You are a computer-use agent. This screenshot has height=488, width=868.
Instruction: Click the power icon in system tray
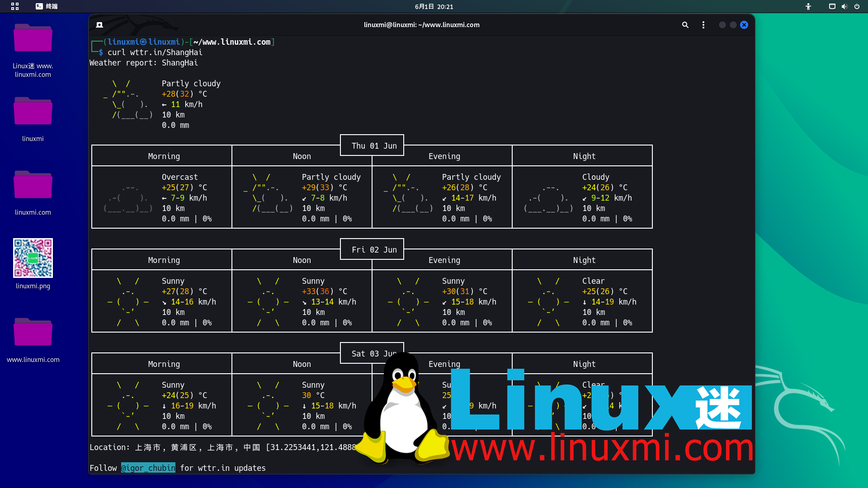tap(857, 6)
